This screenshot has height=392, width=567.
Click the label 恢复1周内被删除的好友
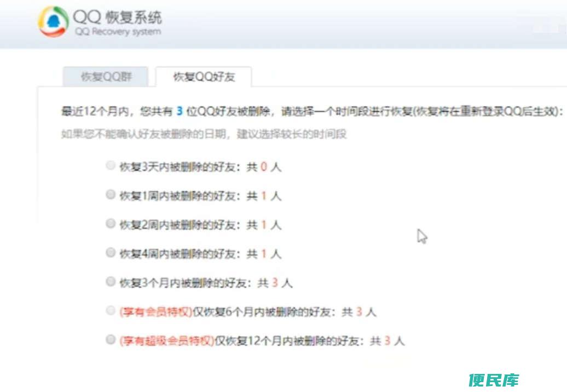[x=177, y=196]
